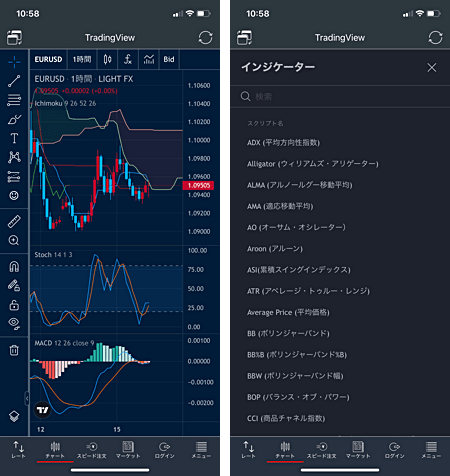
Task: Open ログイン tab in right screen
Action: (395, 450)
